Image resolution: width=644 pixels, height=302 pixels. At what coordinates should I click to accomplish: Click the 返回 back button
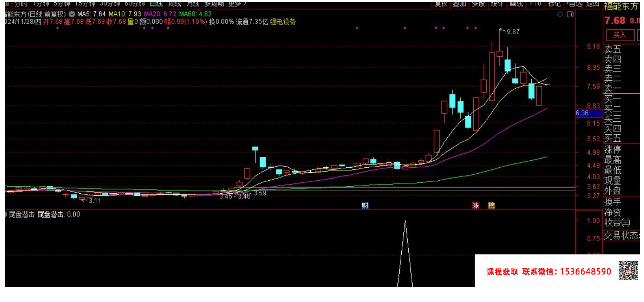[592, 3]
